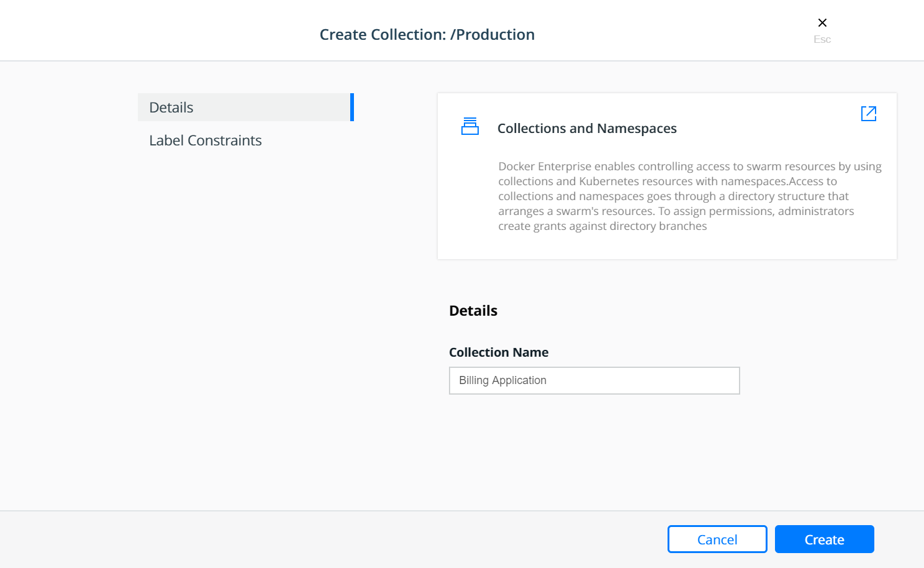Click the collections stack icon in info card
The height and width of the screenshot is (568, 924).
point(470,126)
